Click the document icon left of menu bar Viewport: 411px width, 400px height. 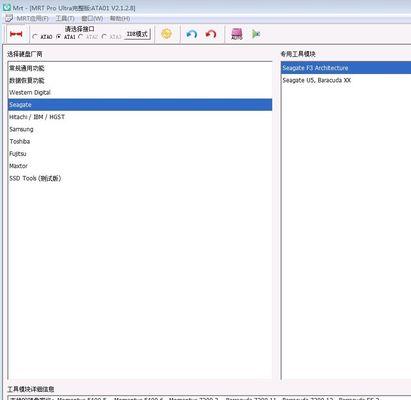tap(9, 18)
